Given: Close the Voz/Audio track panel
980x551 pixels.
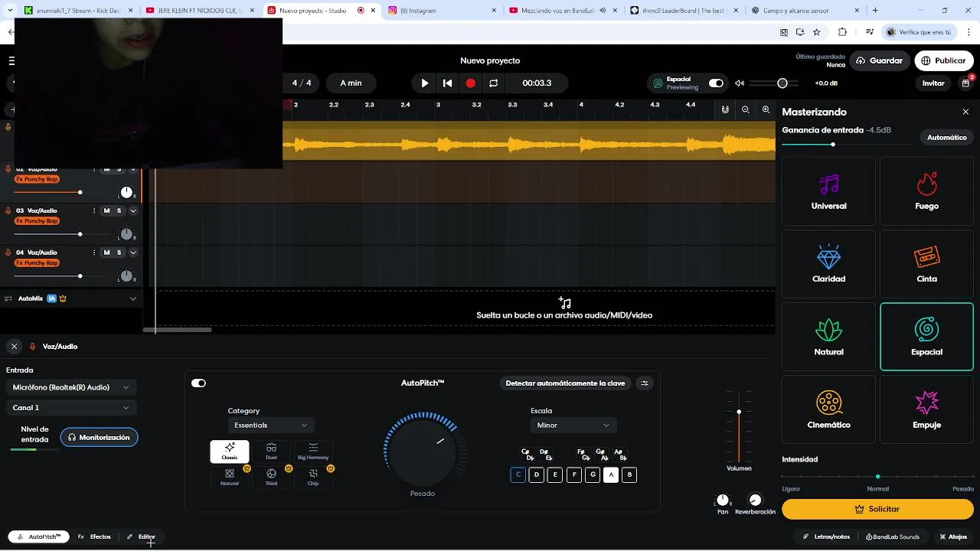Looking at the screenshot, I should (x=15, y=347).
